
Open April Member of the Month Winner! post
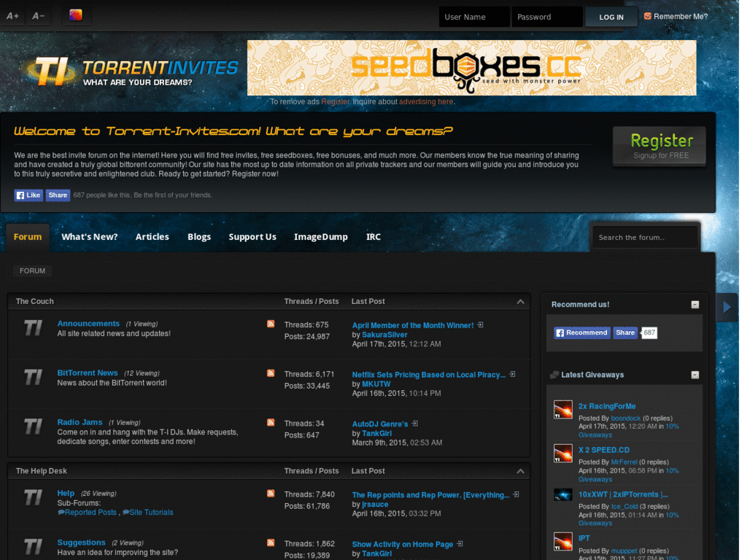413,325
